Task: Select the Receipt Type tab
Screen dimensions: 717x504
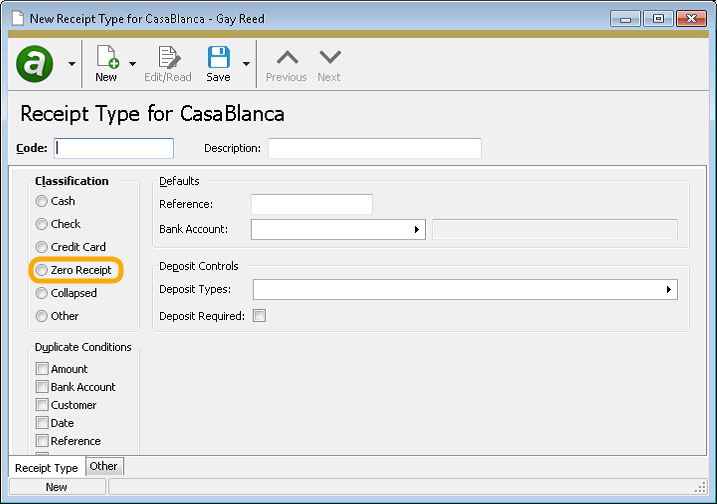Action: [46, 467]
